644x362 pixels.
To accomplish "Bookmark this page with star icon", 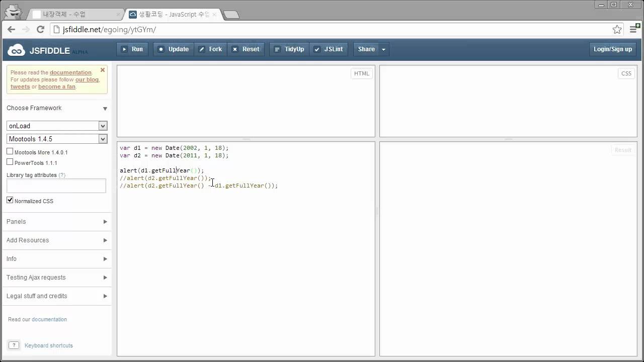I will click(617, 30).
